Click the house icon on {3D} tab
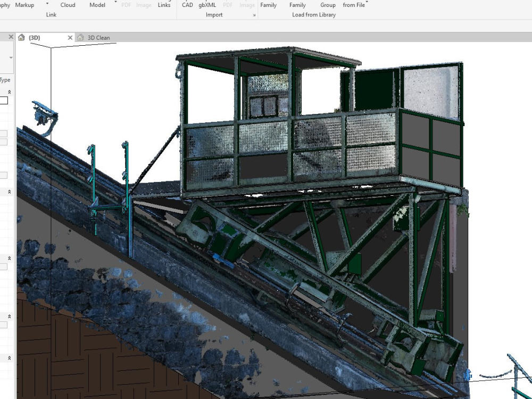Viewport: 532px width, 399px height. tap(21, 37)
